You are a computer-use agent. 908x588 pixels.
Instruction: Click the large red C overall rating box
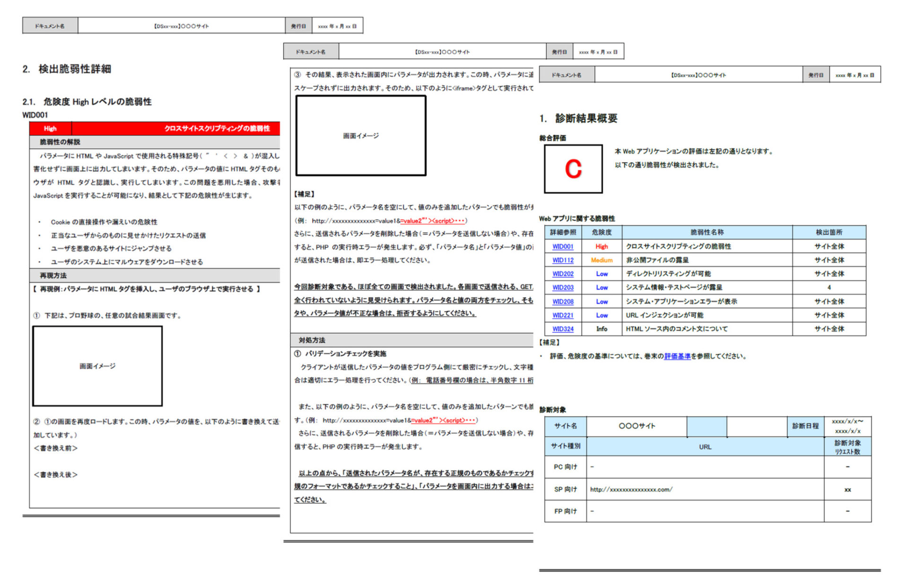[x=573, y=169]
